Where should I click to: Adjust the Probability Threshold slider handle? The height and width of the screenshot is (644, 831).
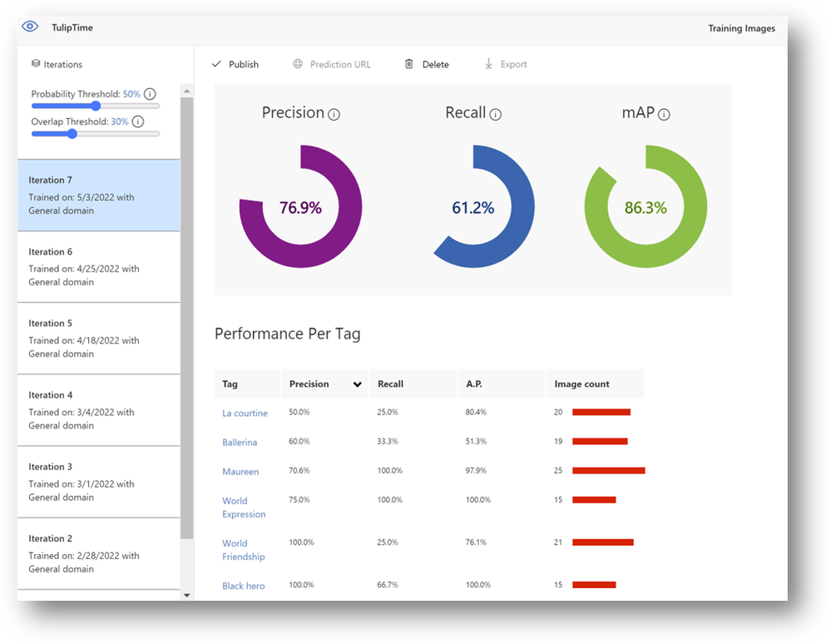tap(96, 106)
